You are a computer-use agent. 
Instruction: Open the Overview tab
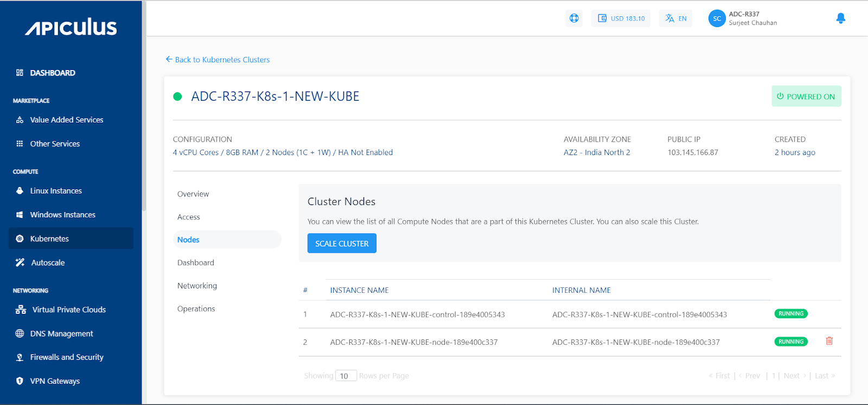click(193, 194)
